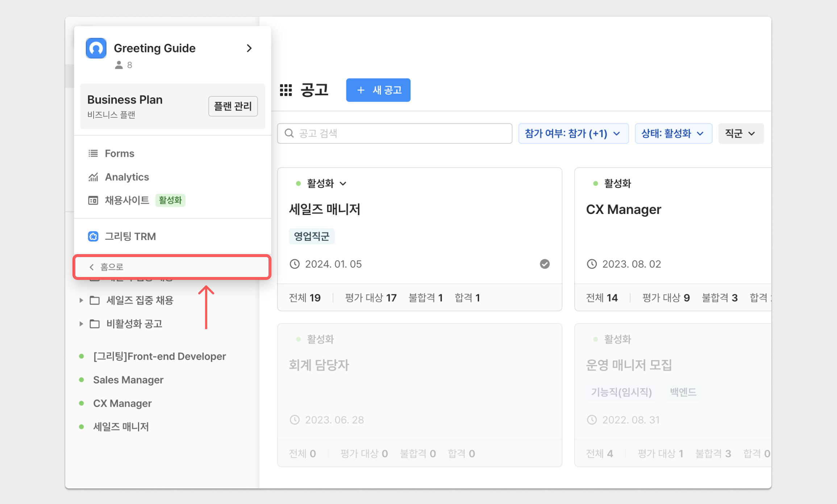The width and height of the screenshot is (837, 504).
Task: Expand the 비활성화 공고 folder
Action: point(81,324)
